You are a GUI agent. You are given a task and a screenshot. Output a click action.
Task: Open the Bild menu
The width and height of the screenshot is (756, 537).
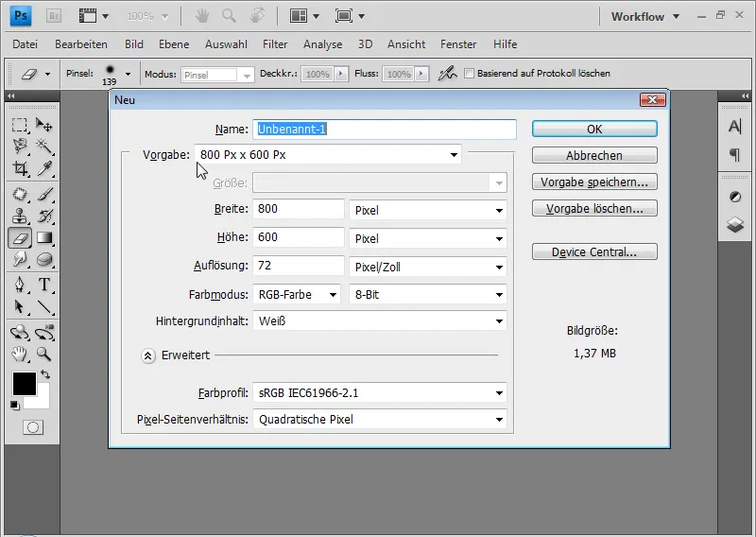(134, 44)
